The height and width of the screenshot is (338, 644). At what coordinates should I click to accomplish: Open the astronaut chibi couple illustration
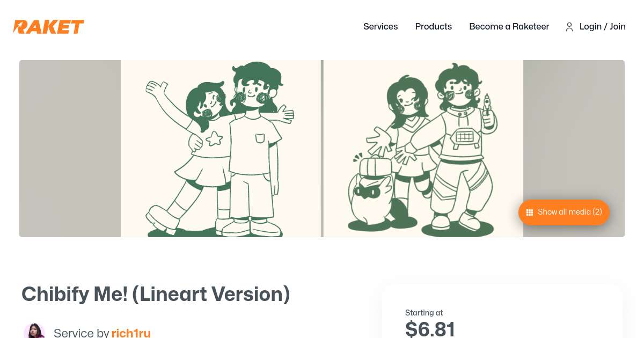(423, 149)
